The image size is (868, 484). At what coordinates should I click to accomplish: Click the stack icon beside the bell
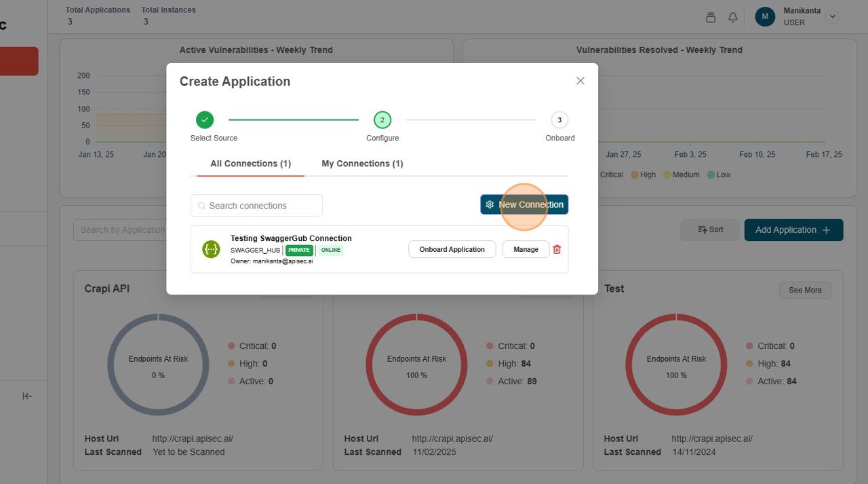tap(711, 17)
